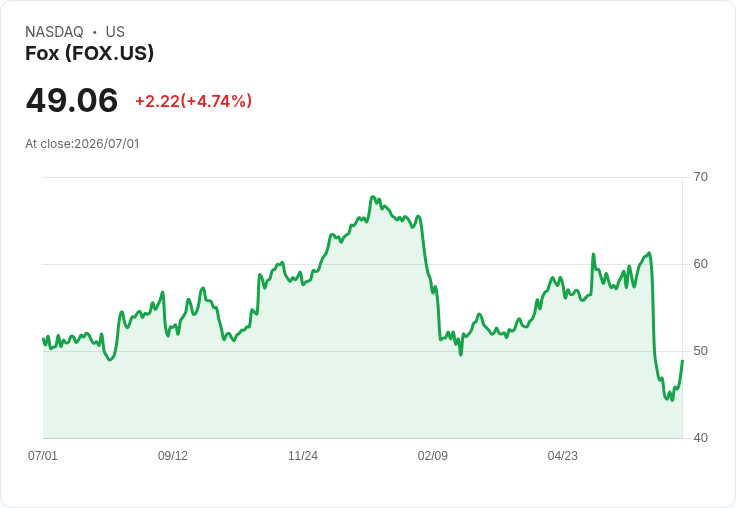Viewport: 736px width, 508px height.
Task: Click the chart's lowest trough near 44
Action: point(672,400)
